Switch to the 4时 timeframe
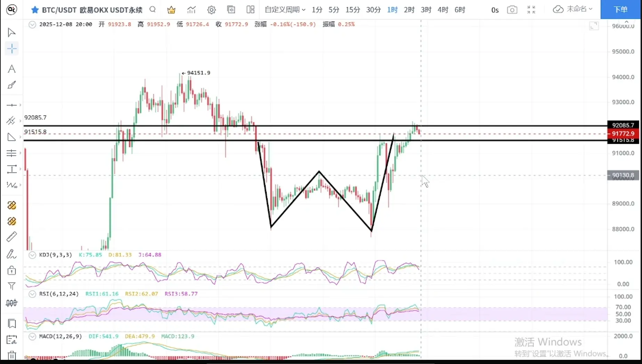 pyautogui.click(x=443, y=10)
